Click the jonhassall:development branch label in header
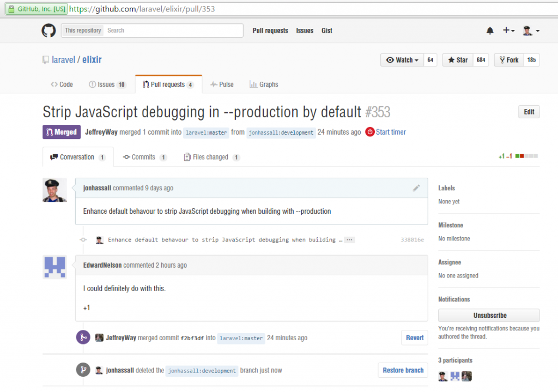Screen dimensions: 558x392 pos(281,132)
